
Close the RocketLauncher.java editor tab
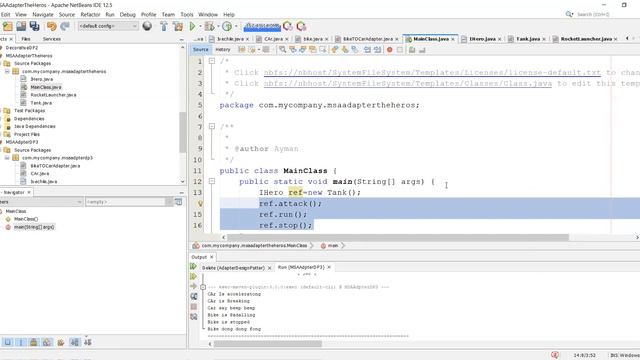pos(616,39)
